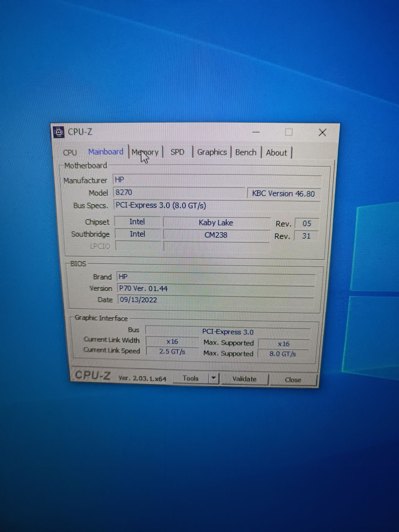Click the Close button at bottom
The image size is (399, 532).
click(x=293, y=380)
